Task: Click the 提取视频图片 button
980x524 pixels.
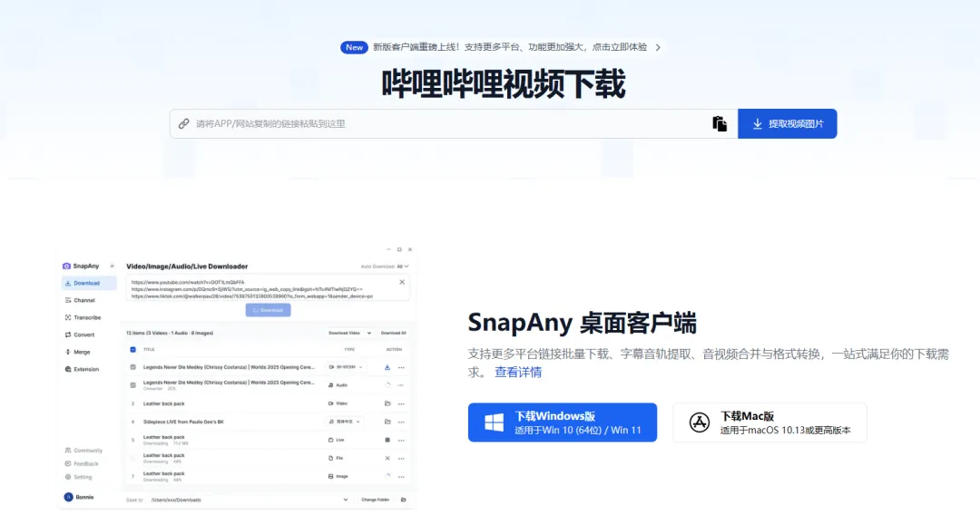Action: 788,123
